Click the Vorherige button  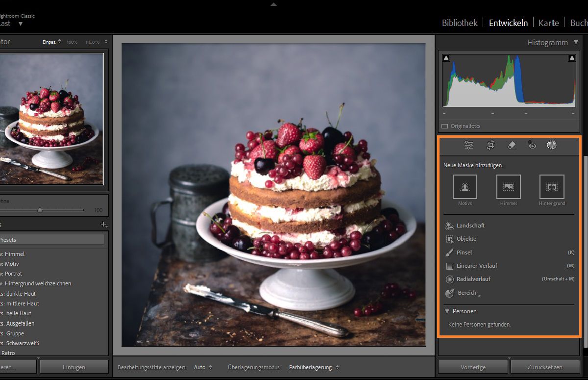[x=473, y=367]
